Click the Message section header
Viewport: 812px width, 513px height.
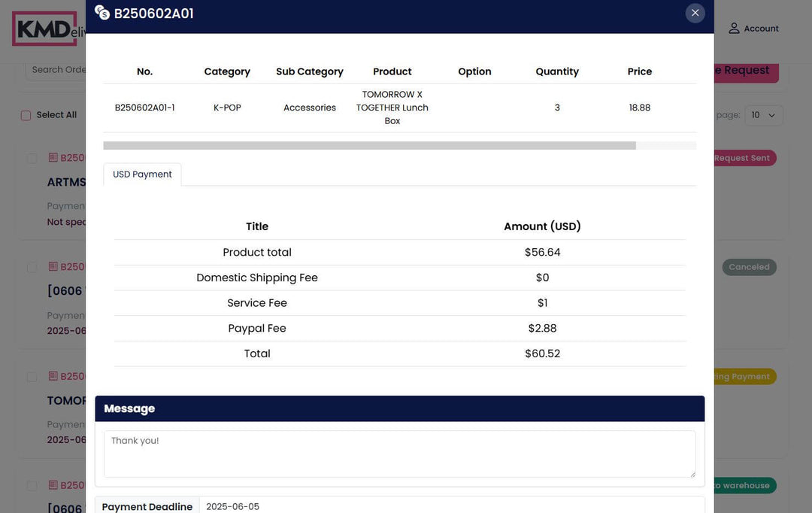pyautogui.click(x=400, y=409)
